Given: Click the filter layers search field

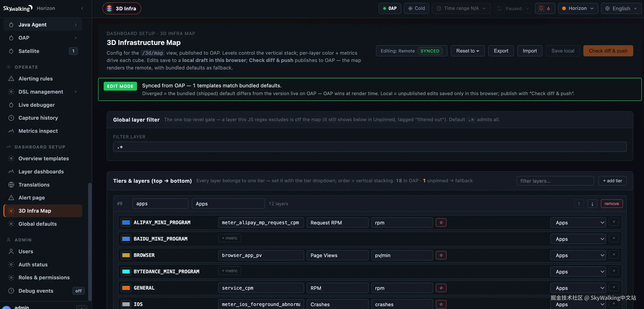Looking at the screenshot, I should coord(555,181).
